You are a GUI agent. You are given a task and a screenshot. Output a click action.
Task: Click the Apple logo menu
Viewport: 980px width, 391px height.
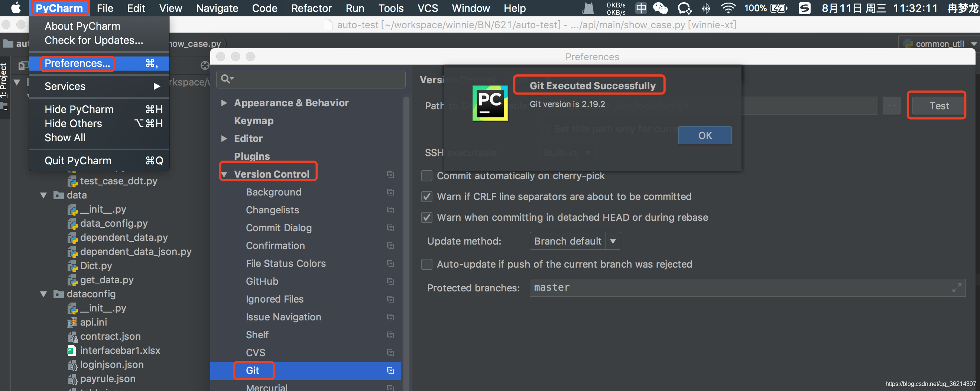(x=16, y=8)
